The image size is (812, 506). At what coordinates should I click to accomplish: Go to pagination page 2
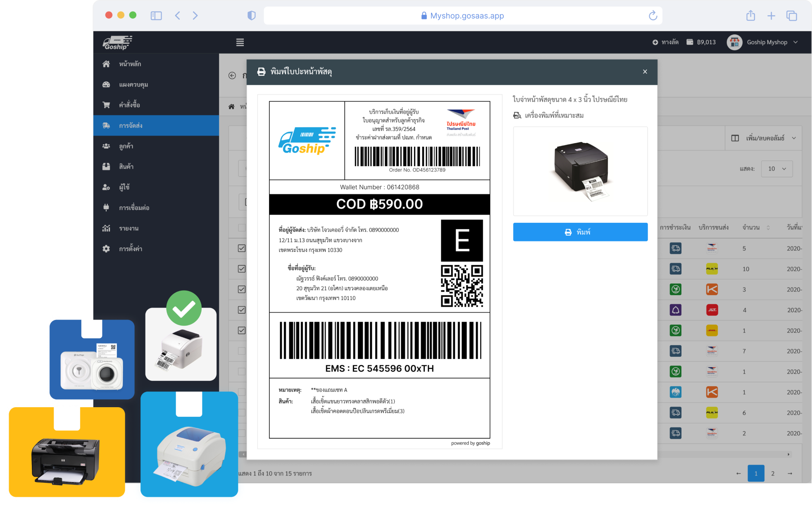click(773, 473)
